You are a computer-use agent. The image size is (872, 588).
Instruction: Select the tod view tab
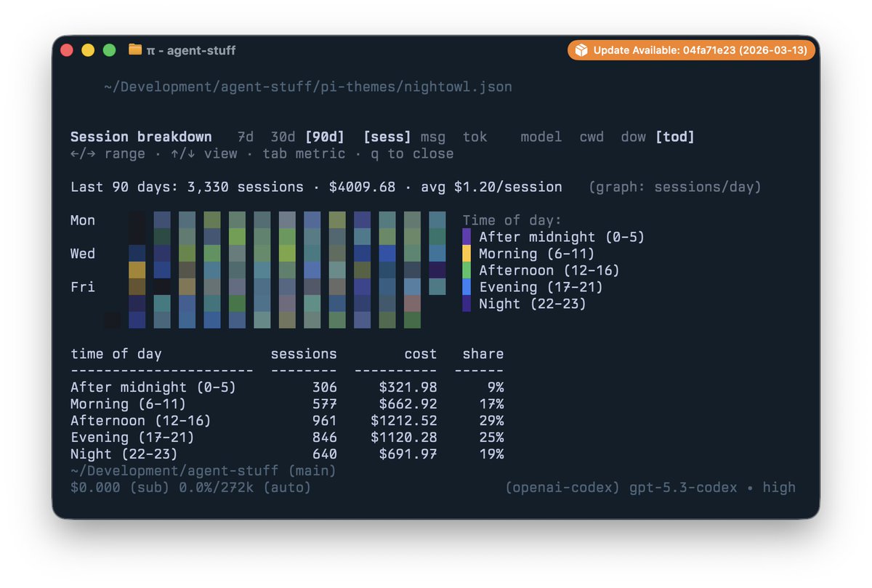click(675, 137)
